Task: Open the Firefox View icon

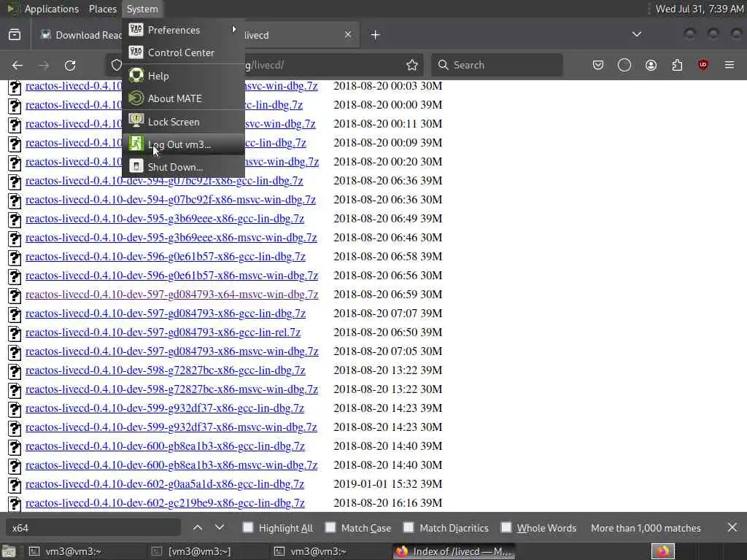Action: pos(15,35)
